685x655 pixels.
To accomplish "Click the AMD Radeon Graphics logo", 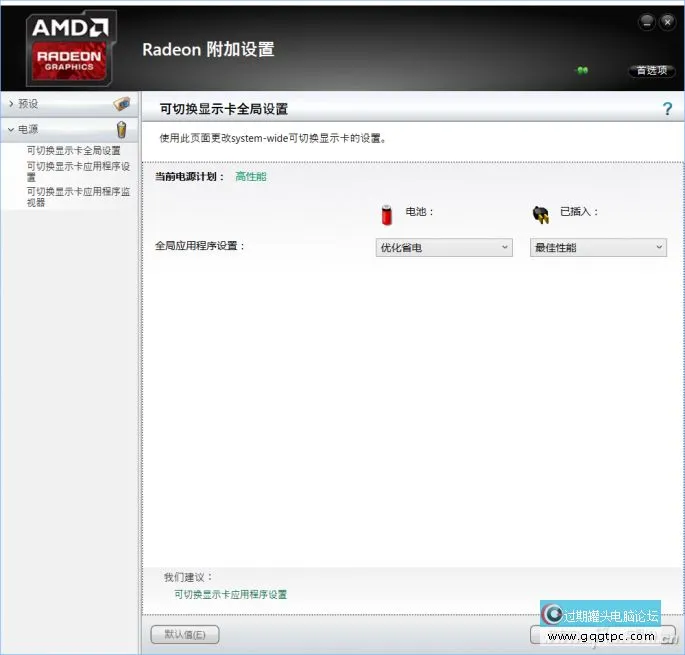I will pos(71,47).
